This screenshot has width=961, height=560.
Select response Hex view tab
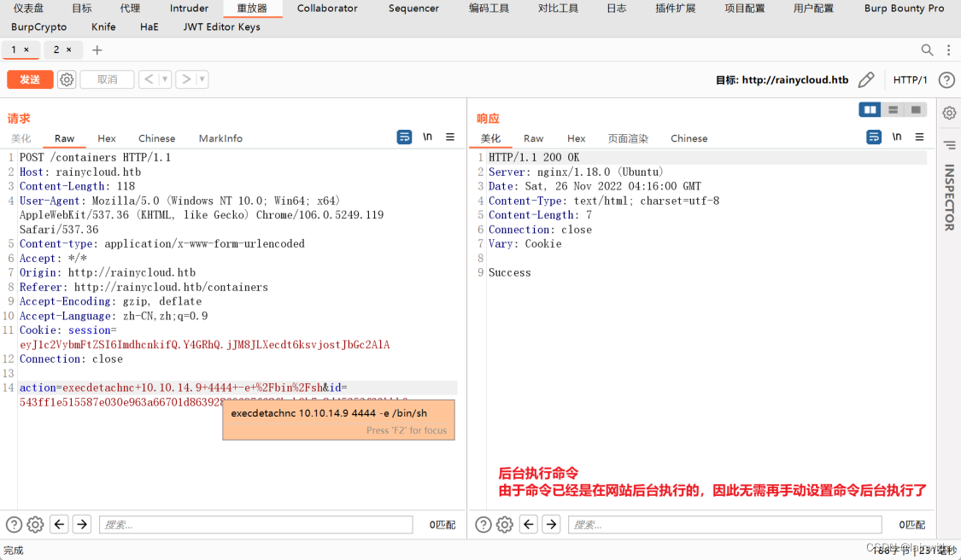(x=576, y=138)
